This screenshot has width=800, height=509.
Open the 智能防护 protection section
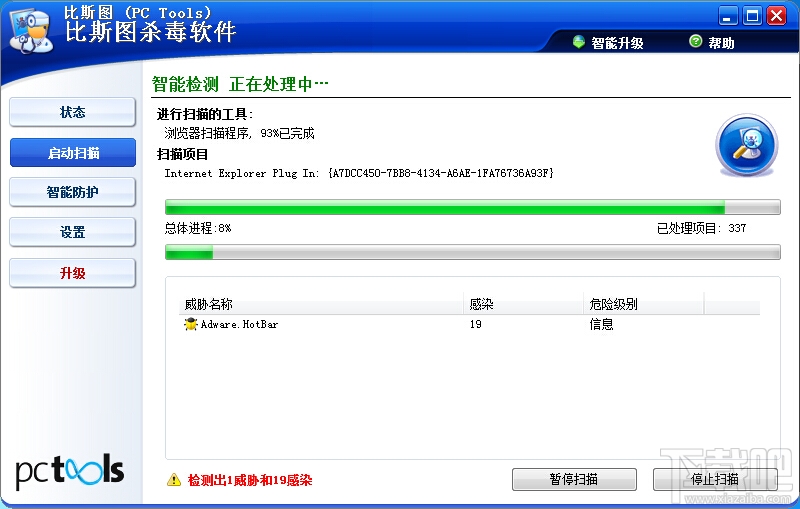[72, 192]
